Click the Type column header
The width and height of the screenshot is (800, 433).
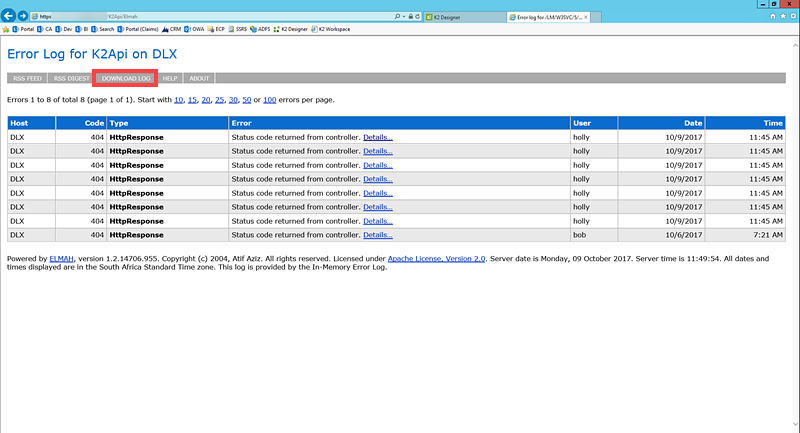tap(167, 123)
